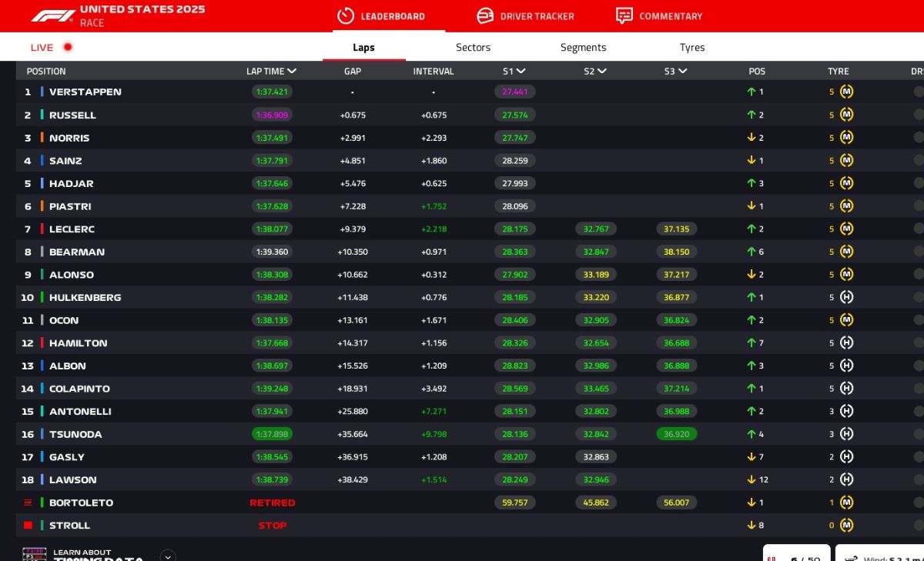Viewport: 924px width, 561px height.
Task: Click Tsunoda's highlighted lap time 1:37.898
Action: pyautogui.click(x=272, y=434)
